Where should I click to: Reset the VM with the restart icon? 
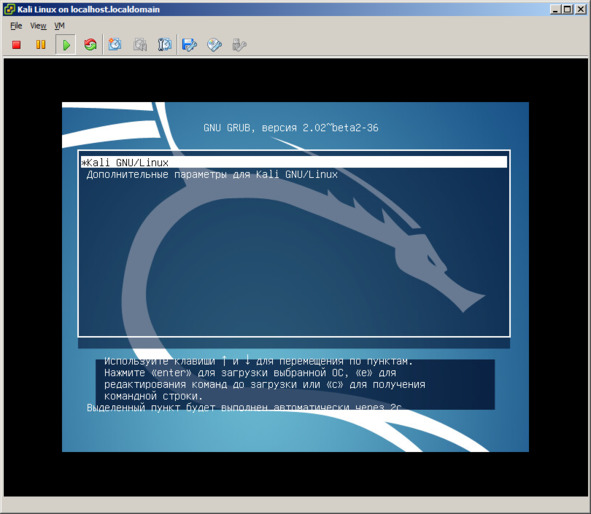coord(90,45)
